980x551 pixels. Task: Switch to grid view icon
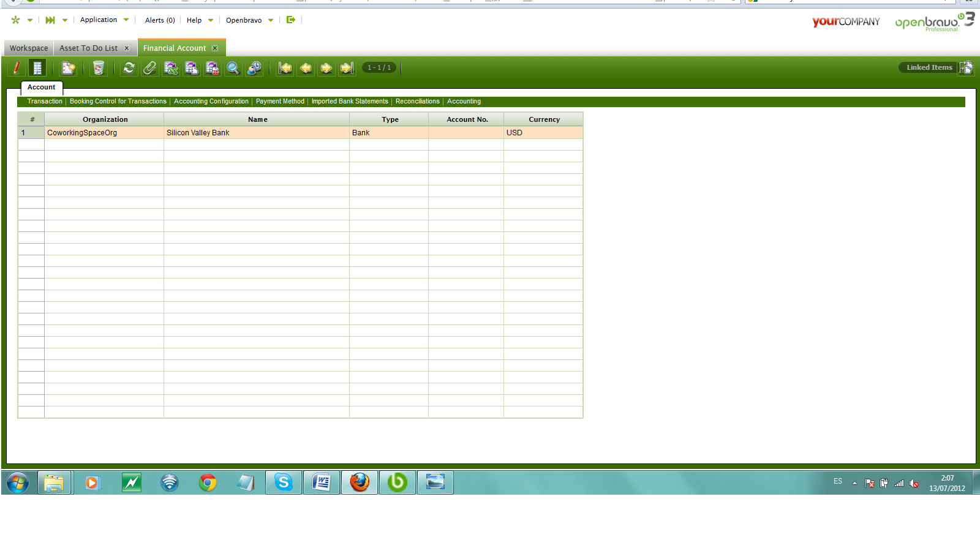click(x=37, y=68)
